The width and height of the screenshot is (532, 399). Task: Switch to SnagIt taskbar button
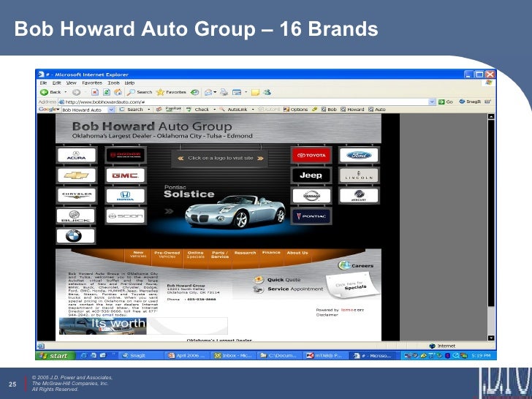click(x=142, y=356)
